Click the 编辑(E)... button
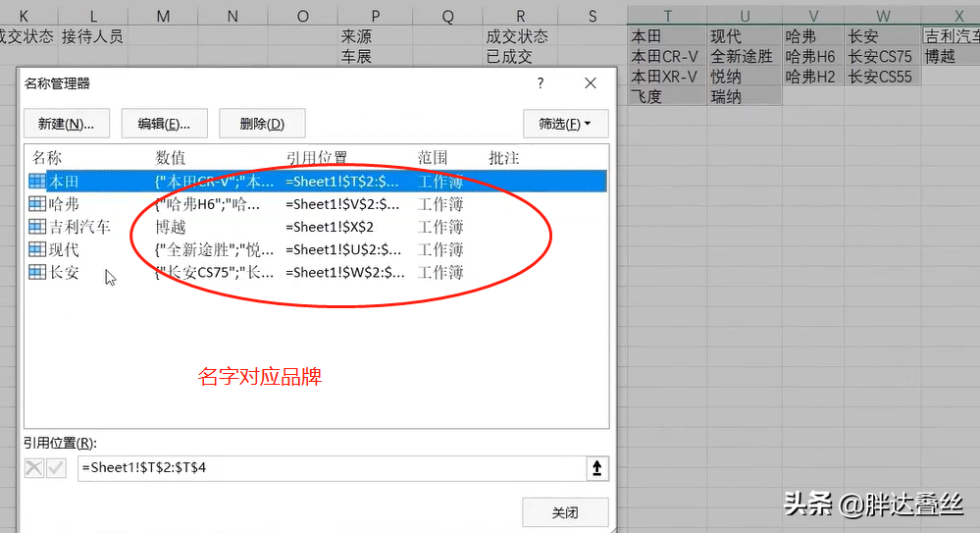 tap(164, 124)
